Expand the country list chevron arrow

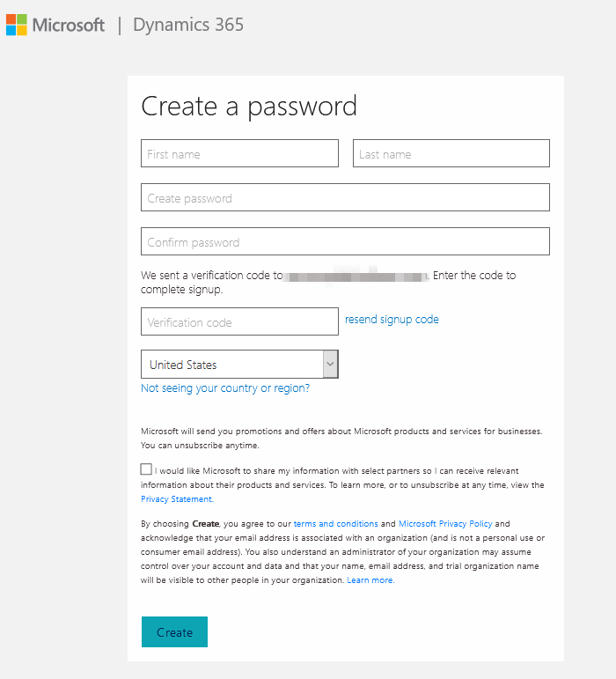(x=330, y=365)
